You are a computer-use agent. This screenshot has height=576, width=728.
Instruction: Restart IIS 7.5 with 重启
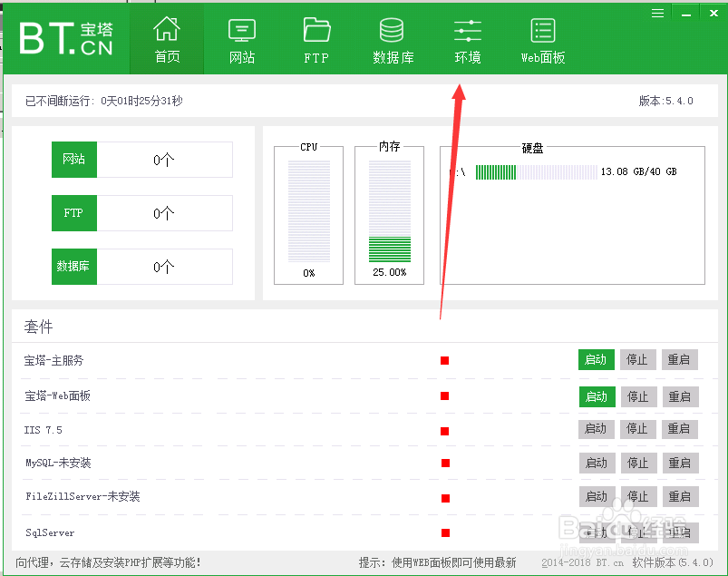click(680, 429)
